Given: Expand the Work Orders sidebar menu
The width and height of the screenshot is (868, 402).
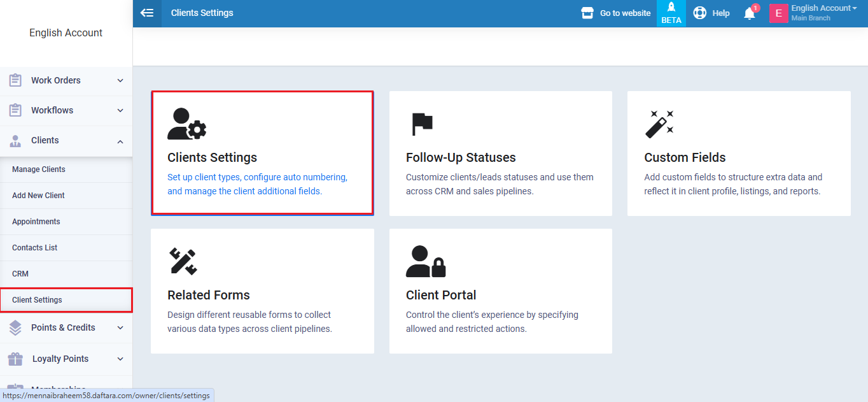Looking at the screenshot, I should click(66, 80).
